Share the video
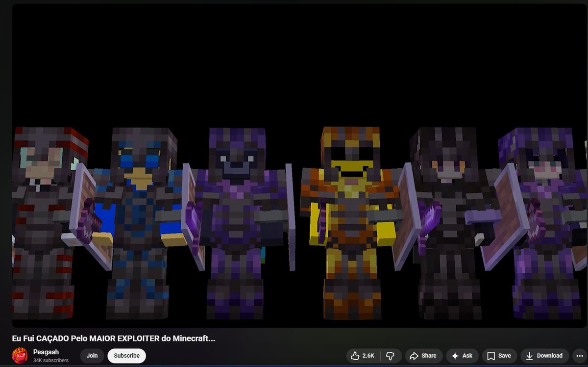 423,356
